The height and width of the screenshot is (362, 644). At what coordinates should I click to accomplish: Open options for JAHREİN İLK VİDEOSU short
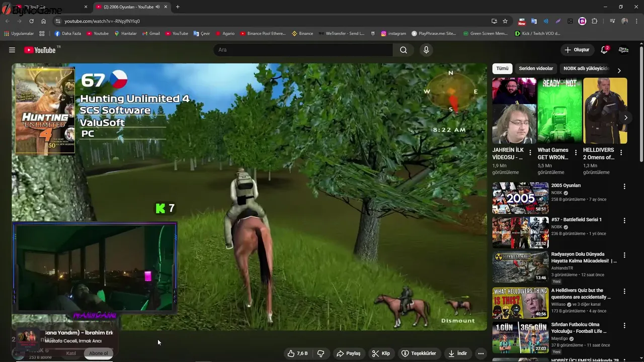point(530,152)
